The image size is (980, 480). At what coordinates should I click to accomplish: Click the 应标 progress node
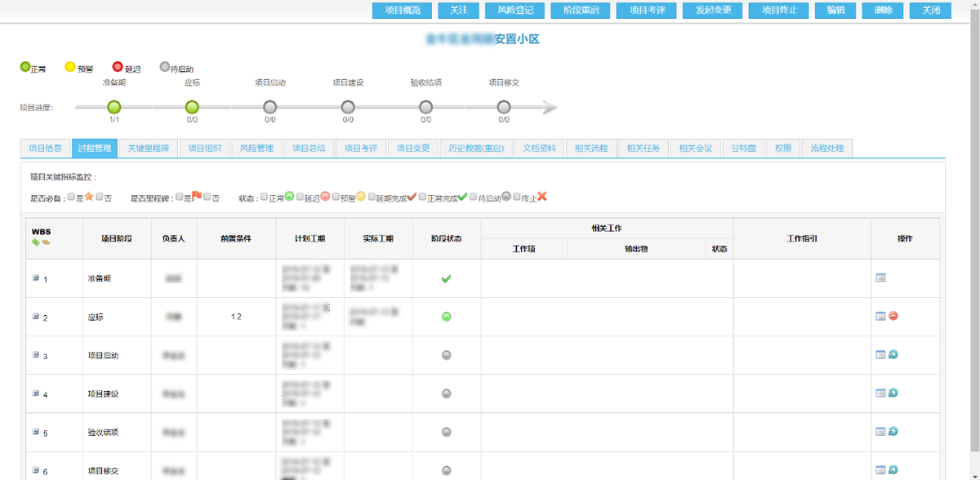click(x=192, y=107)
